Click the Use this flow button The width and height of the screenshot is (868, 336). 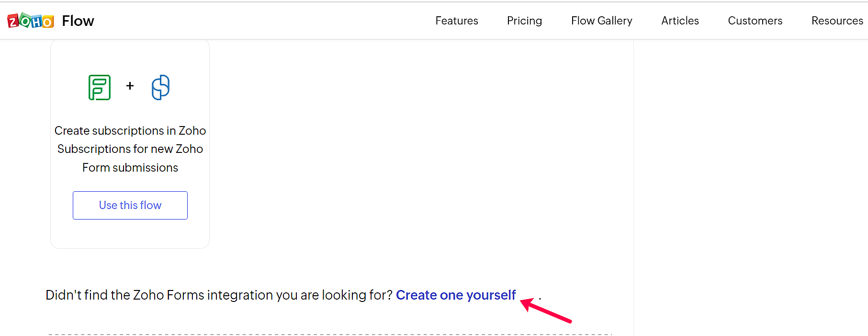click(130, 205)
